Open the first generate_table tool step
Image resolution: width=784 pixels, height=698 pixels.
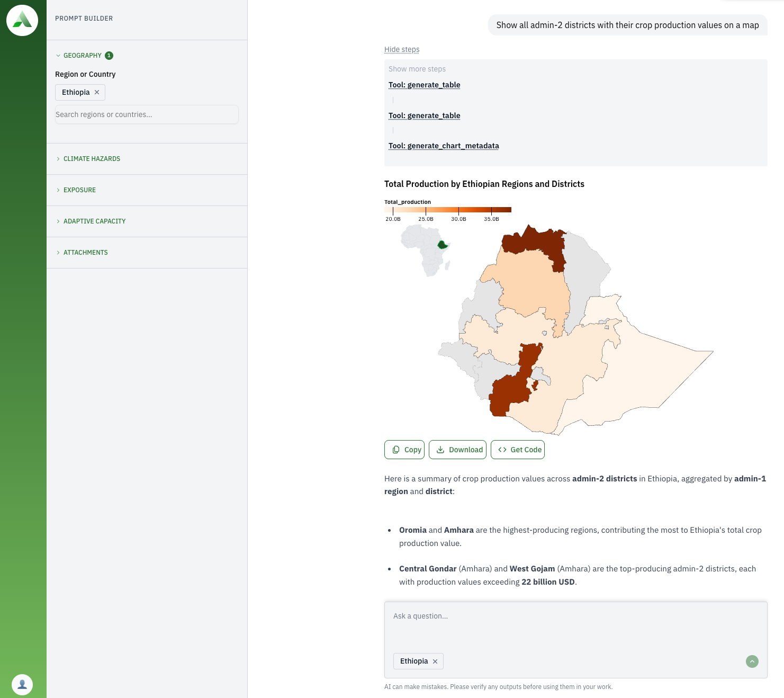coord(424,85)
